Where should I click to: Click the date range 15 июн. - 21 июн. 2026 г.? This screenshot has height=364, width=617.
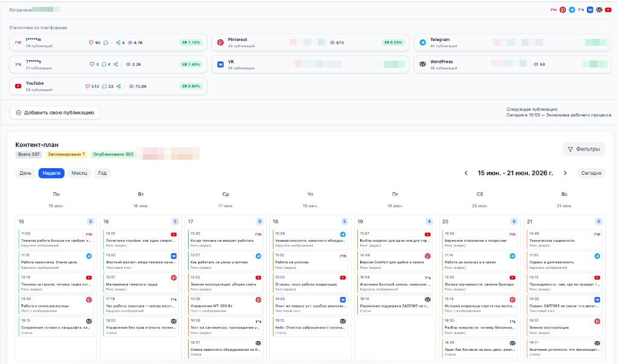pos(515,173)
